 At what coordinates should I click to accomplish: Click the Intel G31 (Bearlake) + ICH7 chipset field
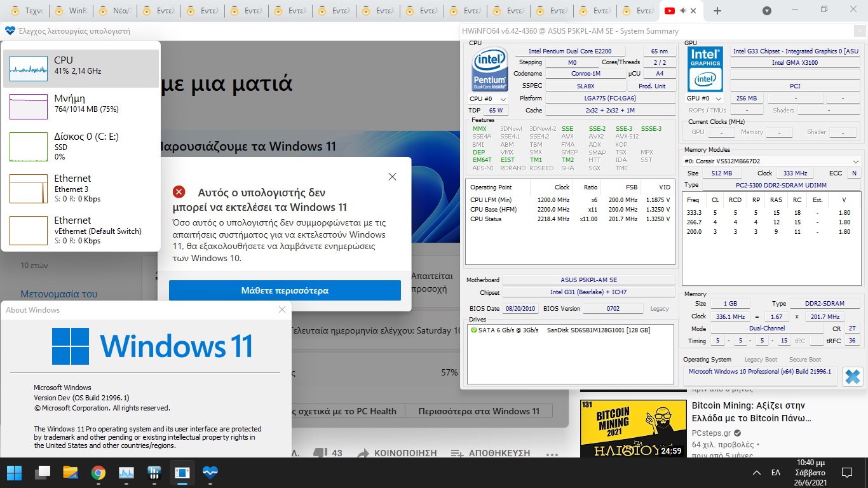[588, 292]
